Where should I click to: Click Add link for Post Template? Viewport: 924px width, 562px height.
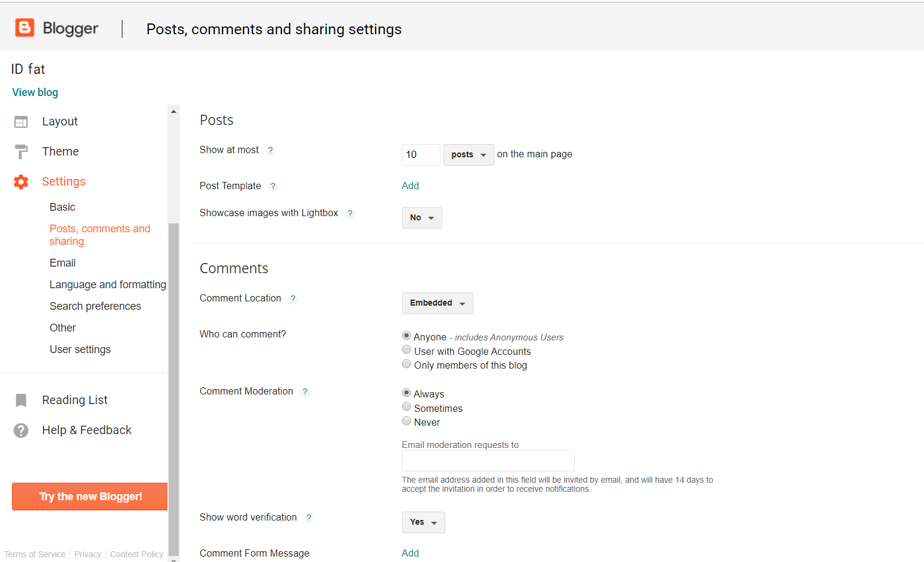[410, 186]
